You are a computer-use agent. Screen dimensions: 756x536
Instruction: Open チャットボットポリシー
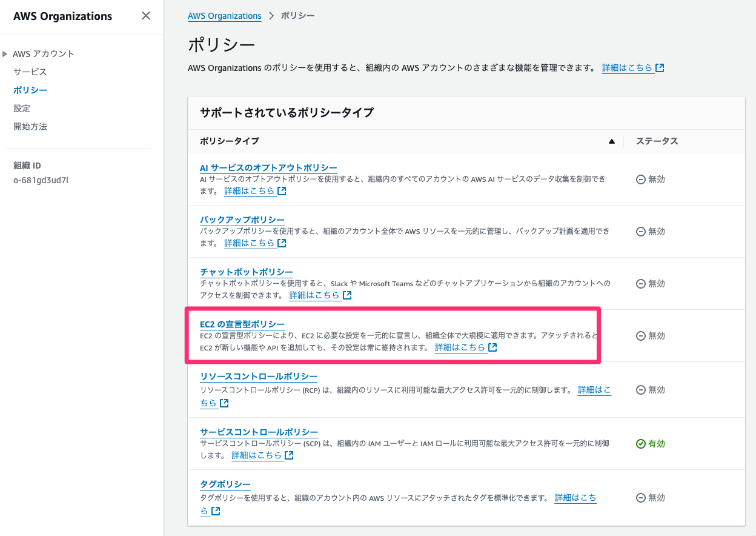(247, 272)
